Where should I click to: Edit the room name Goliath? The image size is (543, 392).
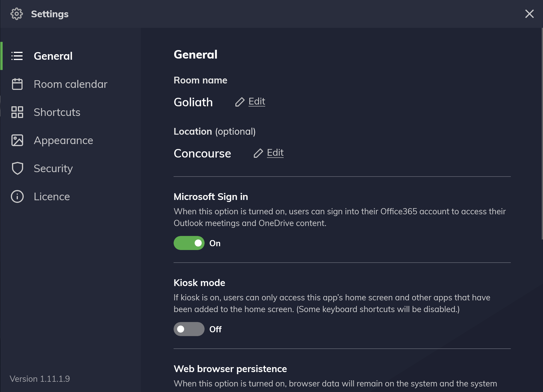(x=257, y=101)
